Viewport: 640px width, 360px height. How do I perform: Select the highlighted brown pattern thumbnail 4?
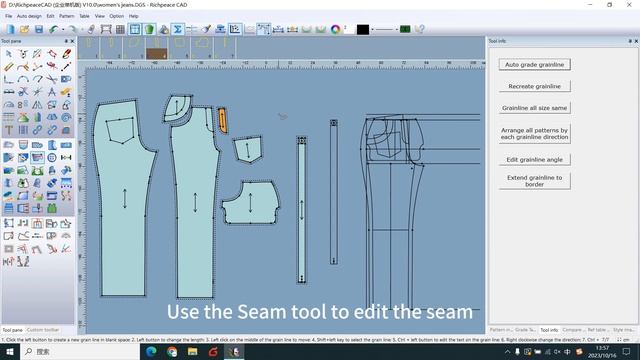click(157, 49)
